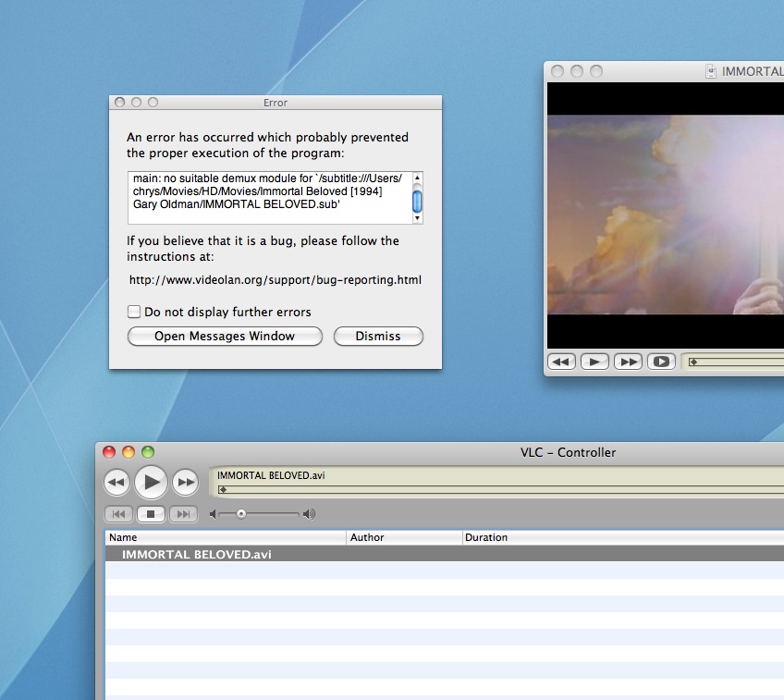The height and width of the screenshot is (700, 784).
Task: Click the error text scrollbar thumb
Action: tap(417, 201)
